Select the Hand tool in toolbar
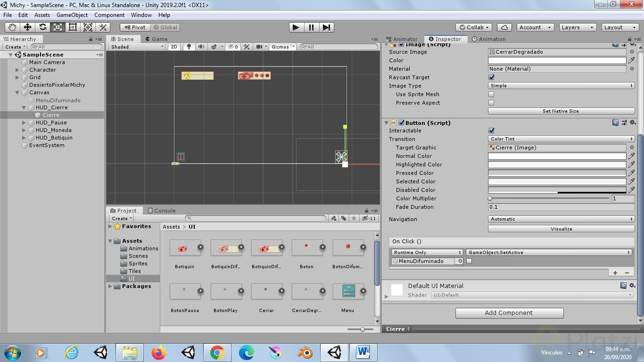The image size is (644, 362). (12, 27)
